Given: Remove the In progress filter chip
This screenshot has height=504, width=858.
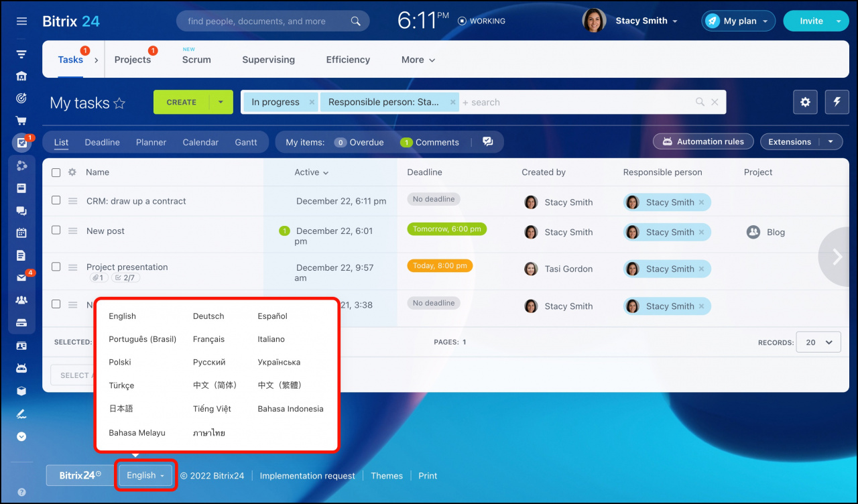Looking at the screenshot, I should click(312, 103).
